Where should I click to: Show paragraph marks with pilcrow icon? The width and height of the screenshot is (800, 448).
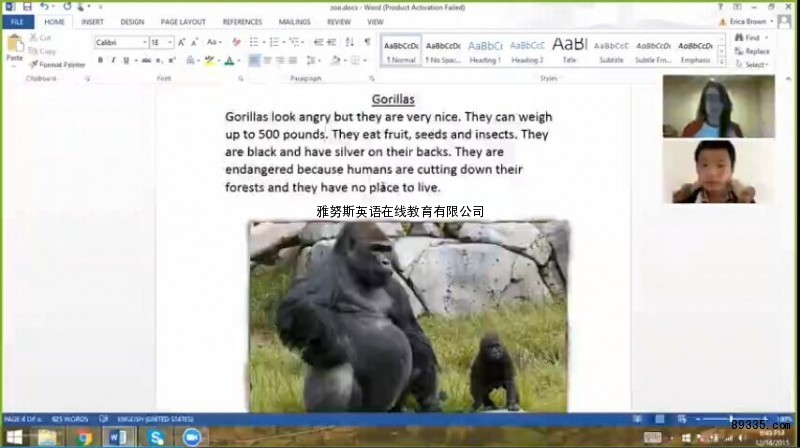367,42
